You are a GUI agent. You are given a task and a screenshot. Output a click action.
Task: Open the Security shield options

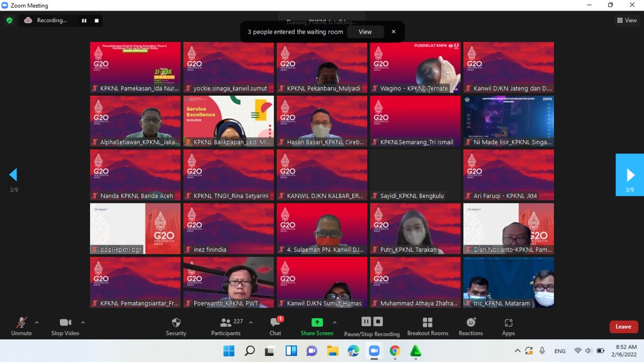176,326
